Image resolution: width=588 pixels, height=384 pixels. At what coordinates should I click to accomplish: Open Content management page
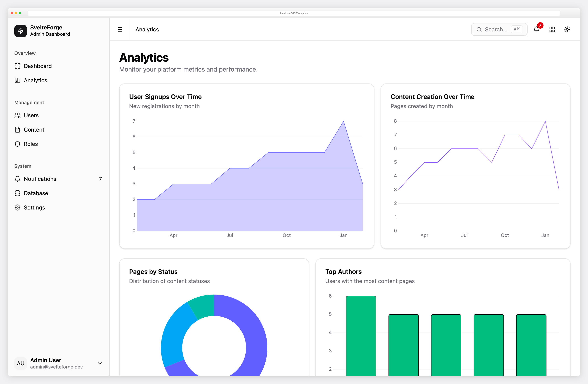tap(59, 130)
